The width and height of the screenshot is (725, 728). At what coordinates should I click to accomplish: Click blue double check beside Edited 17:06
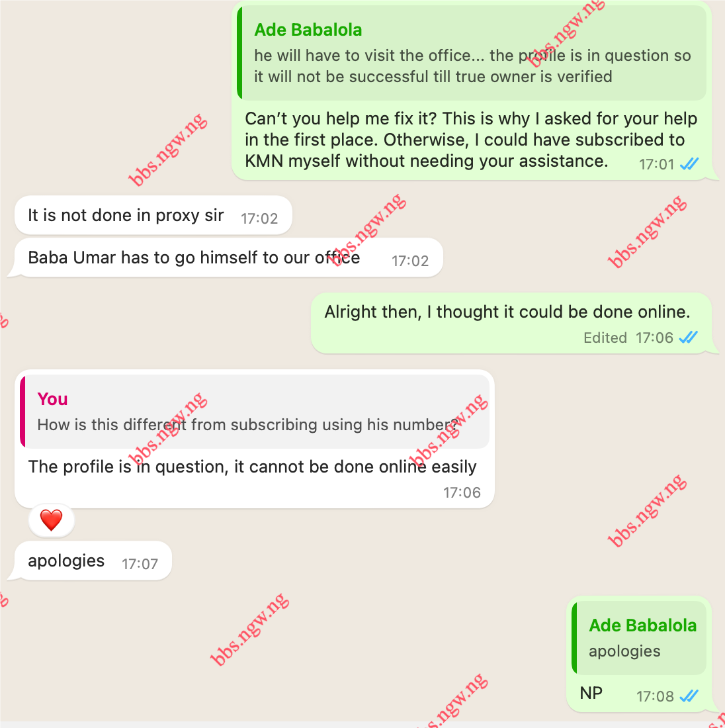point(689,337)
